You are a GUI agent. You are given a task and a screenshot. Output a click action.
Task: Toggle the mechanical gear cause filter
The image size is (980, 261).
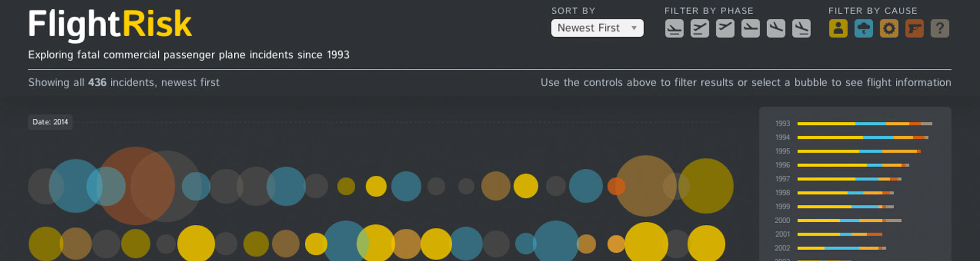coord(889,29)
